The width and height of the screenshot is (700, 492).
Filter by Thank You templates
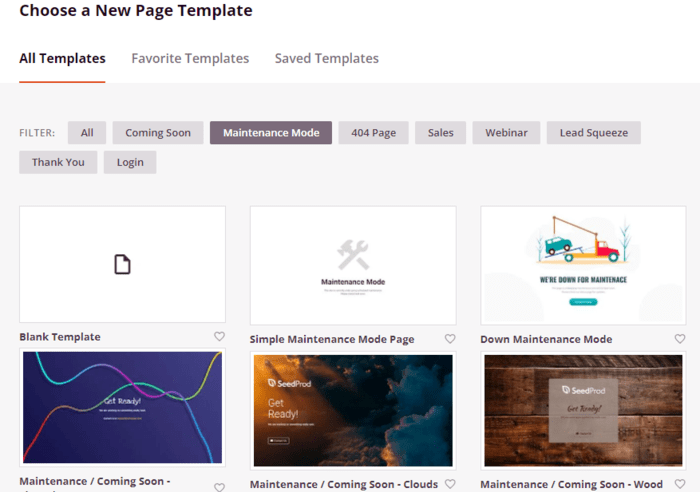58,162
